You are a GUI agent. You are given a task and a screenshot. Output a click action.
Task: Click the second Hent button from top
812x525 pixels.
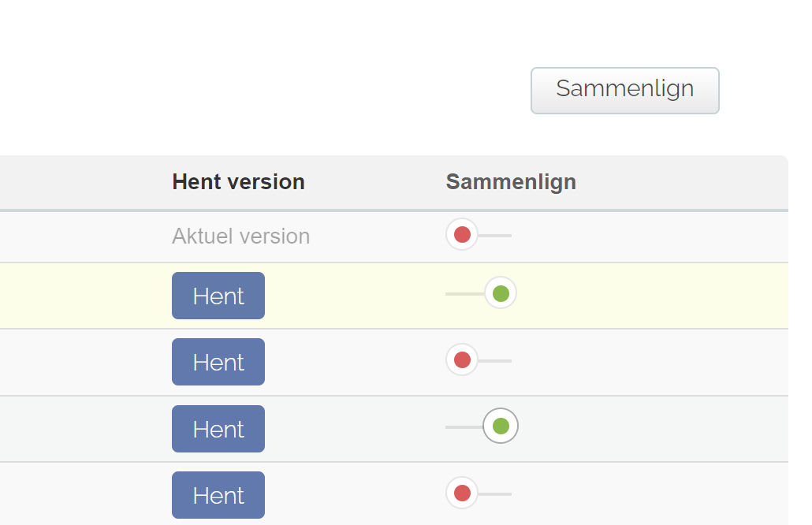click(x=218, y=362)
